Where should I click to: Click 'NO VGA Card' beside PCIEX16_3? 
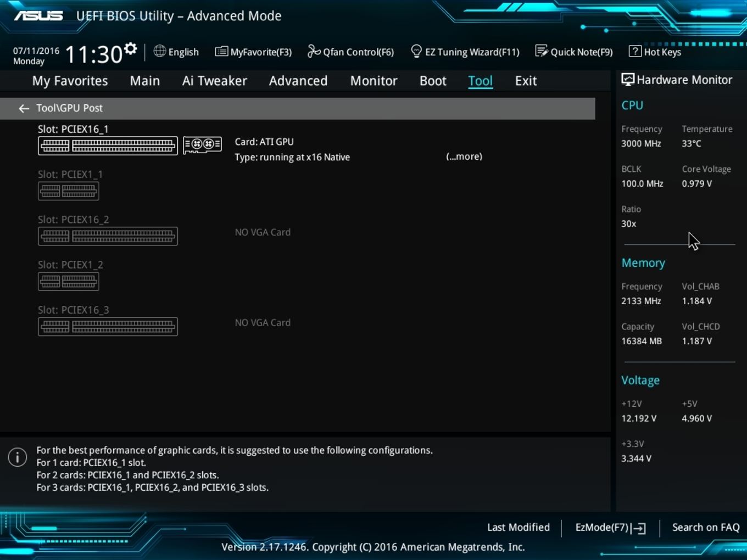click(x=263, y=323)
